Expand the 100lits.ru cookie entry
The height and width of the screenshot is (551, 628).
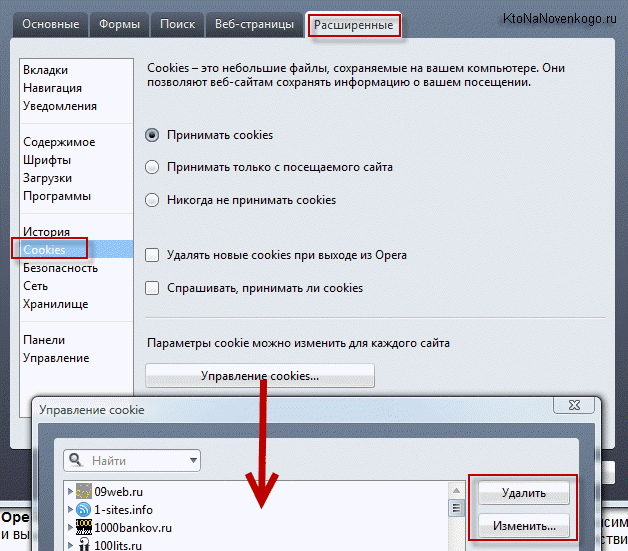pos(70,545)
